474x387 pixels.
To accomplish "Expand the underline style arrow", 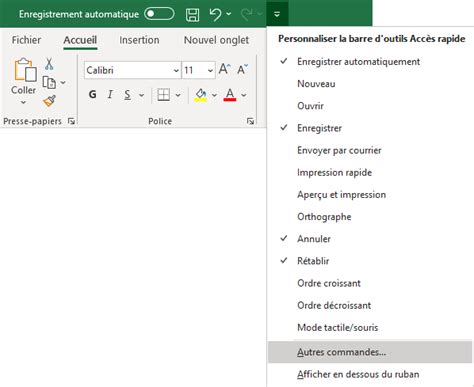I will tap(141, 95).
